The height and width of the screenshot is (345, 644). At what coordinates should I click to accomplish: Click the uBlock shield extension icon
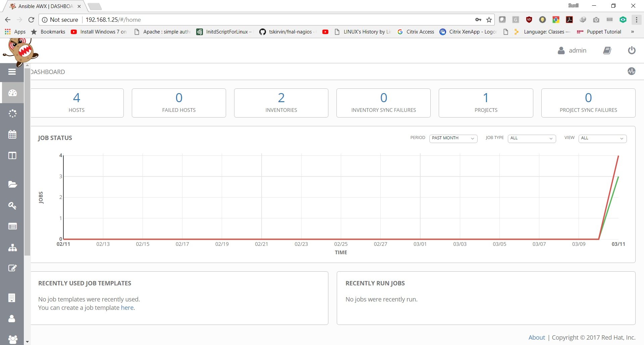tap(529, 20)
